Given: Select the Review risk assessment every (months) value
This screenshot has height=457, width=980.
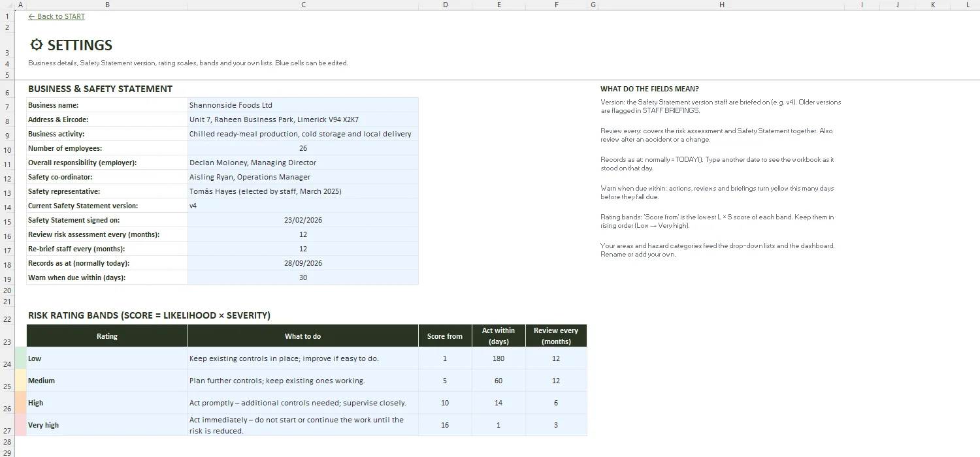Looking at the screenshot, I should (302, 234).
